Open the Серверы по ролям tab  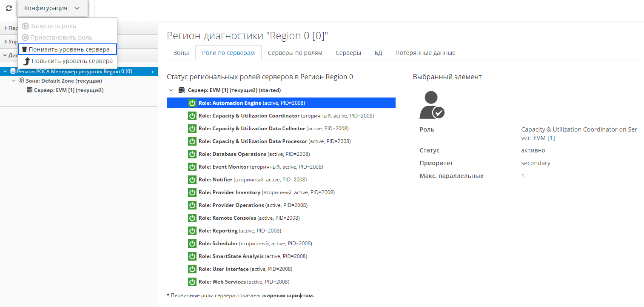click(295, 53)
